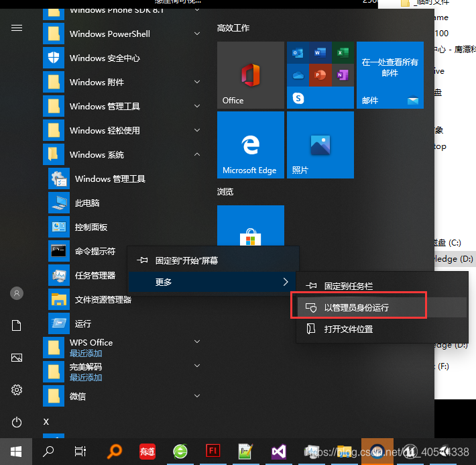Open Visual Studio on the taskbar
The height and width of the screenshot is (465, 476).
click(279, 452)
